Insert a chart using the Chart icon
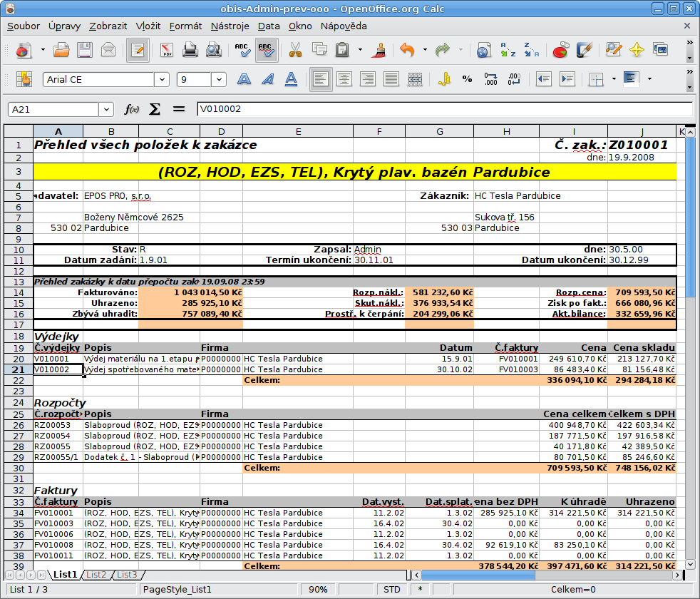 tap(560, 51)
